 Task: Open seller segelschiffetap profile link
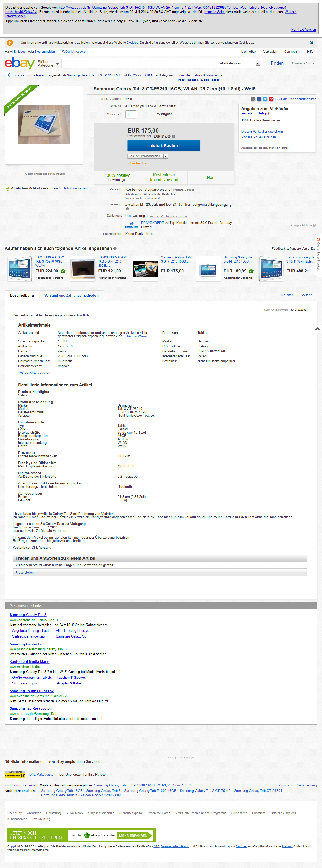pos(254,113)
